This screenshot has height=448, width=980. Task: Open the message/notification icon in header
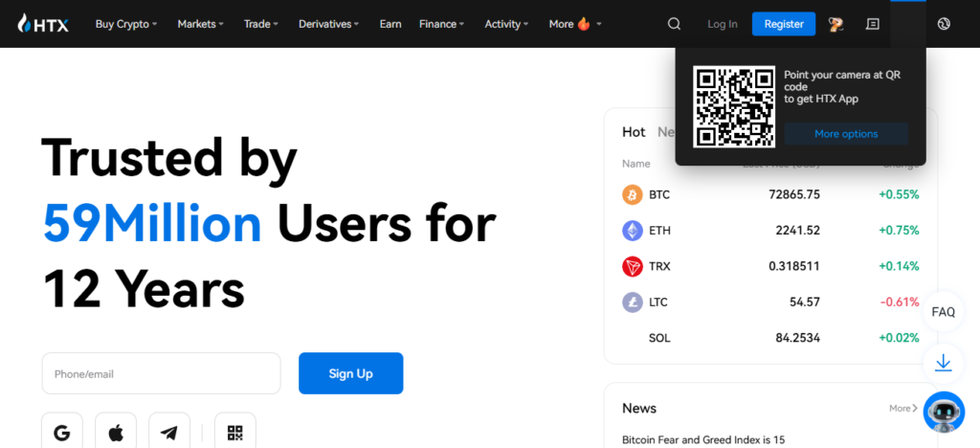(x=873, y=24)
